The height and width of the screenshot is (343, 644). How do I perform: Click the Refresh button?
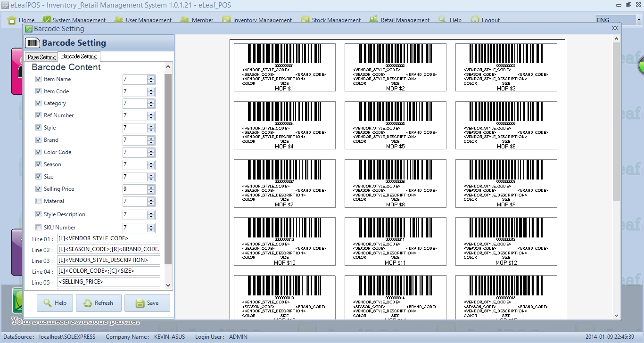98,303
